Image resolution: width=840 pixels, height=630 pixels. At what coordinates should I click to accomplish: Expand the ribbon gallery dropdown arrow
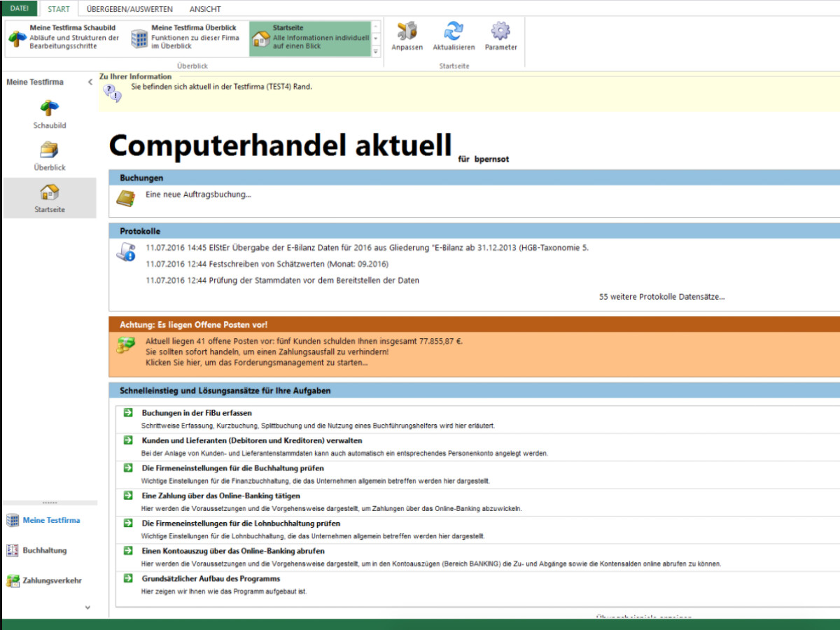[375, 51]
